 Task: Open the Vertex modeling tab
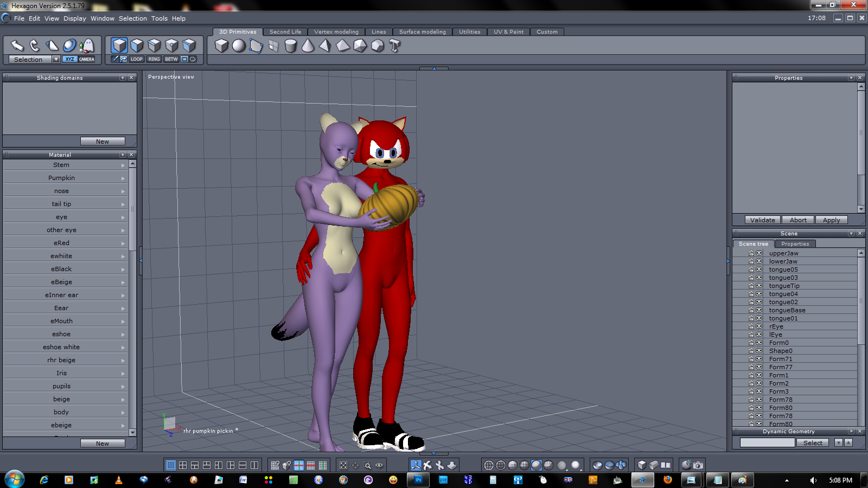point(336,31)
